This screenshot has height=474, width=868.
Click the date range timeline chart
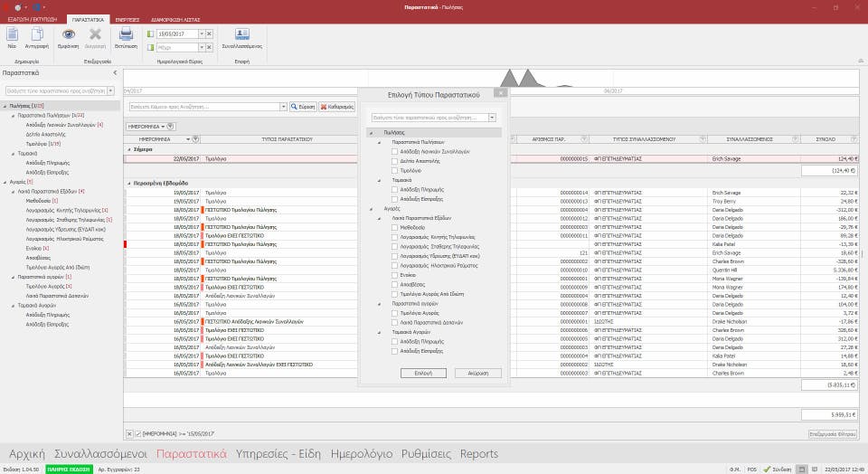492,81
